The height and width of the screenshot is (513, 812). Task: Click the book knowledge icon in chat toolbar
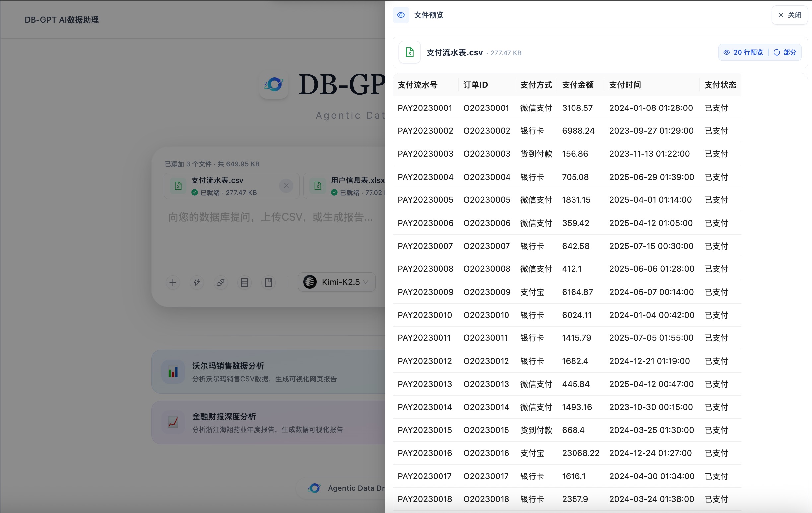(x=268, y=282)
